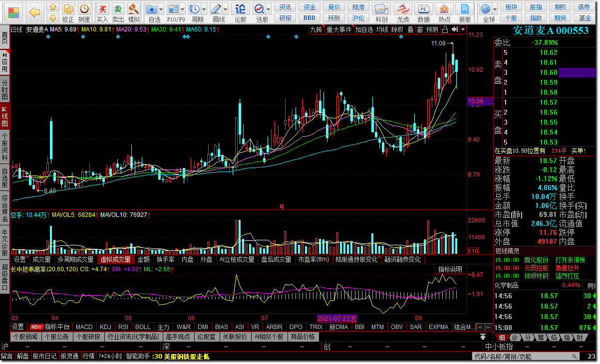Screen dimensions: 600x364
Task: Expand the 选股 dropdown arrow
Action: 269,9
